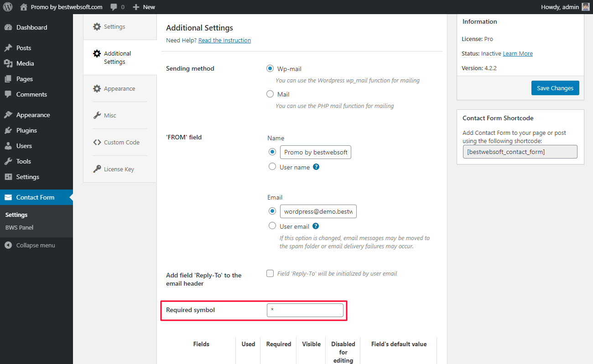The image size is (593, 364).
Task: Open the comments bubble icon in admin bar
Action: pos(114,7)
